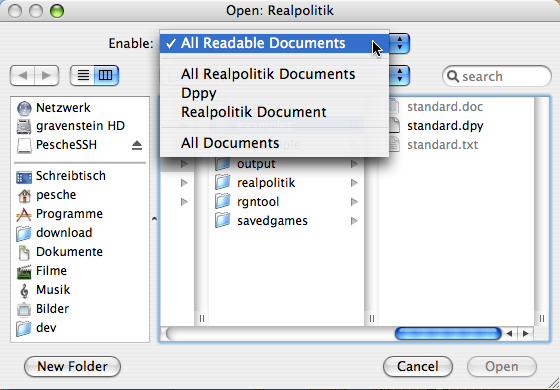Viewport: 560px width, 390px height.
Task: Click the search magnifier icon
Action: point(452,76)
